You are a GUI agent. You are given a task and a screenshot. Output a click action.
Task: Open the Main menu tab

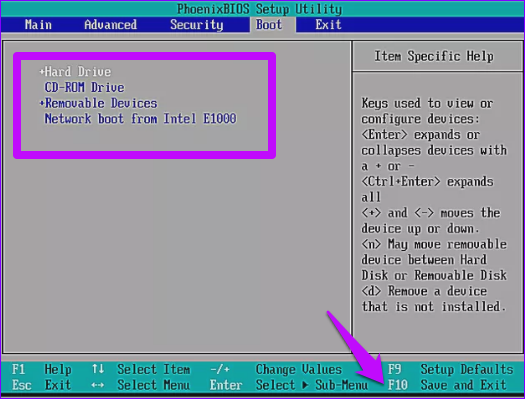pos(38,25)
